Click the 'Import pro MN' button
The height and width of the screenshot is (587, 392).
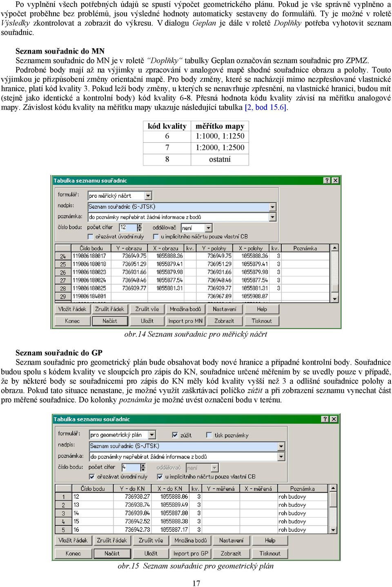point(185,321)
